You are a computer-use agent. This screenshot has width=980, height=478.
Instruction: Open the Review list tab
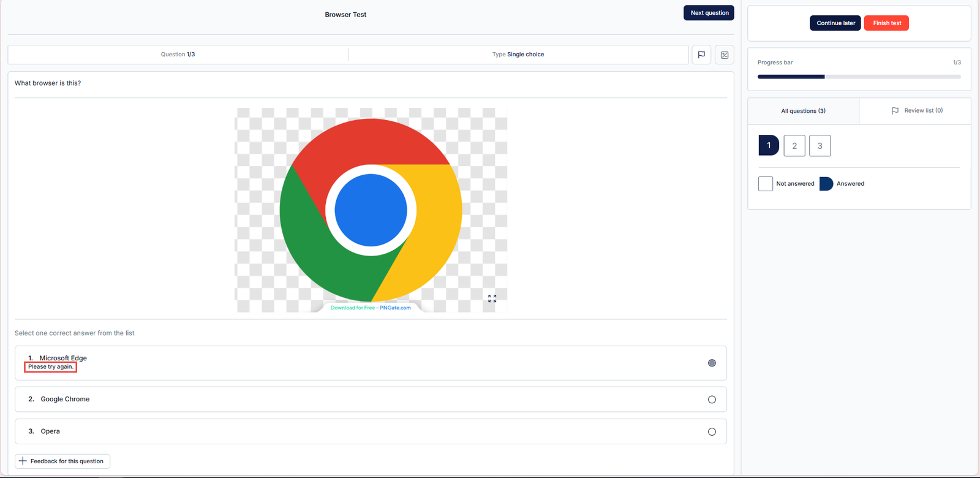click(916, 111)
